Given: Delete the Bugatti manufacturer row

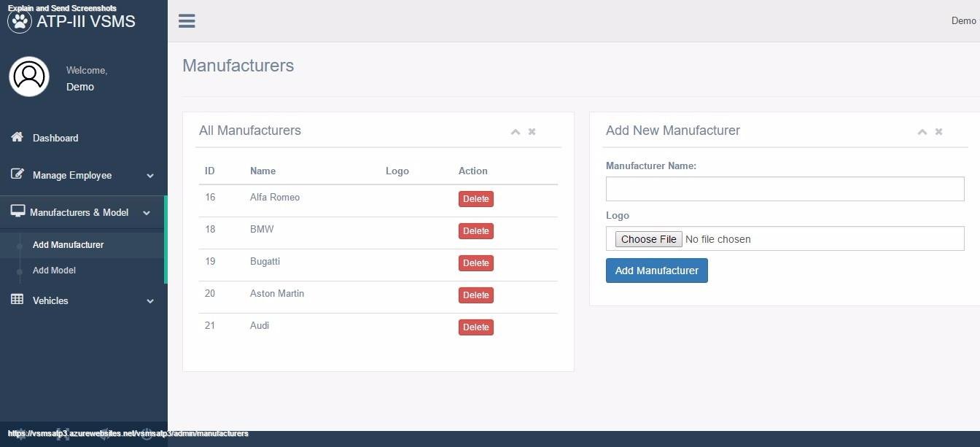Looking at the screenshot, I should click(x=475, y=263).
